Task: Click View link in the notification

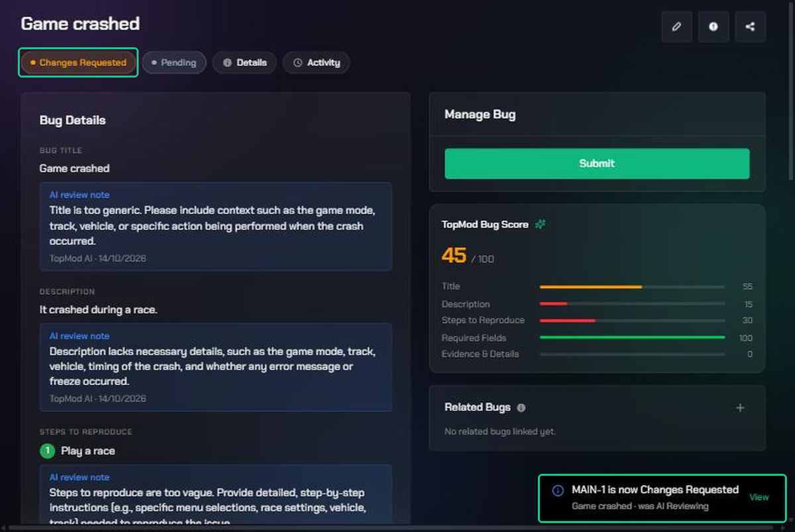Action: pos(759,497)
